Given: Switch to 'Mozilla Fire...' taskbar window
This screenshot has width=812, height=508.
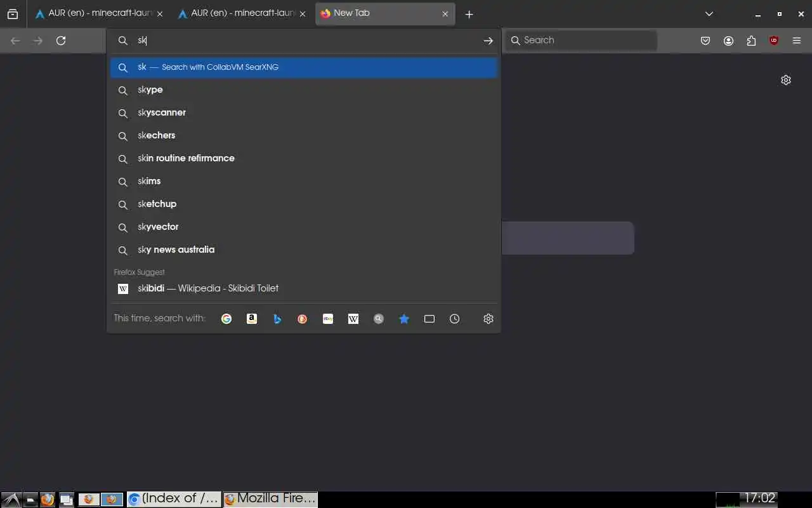Looking at the screenshot, I should (x=270, y=499).
